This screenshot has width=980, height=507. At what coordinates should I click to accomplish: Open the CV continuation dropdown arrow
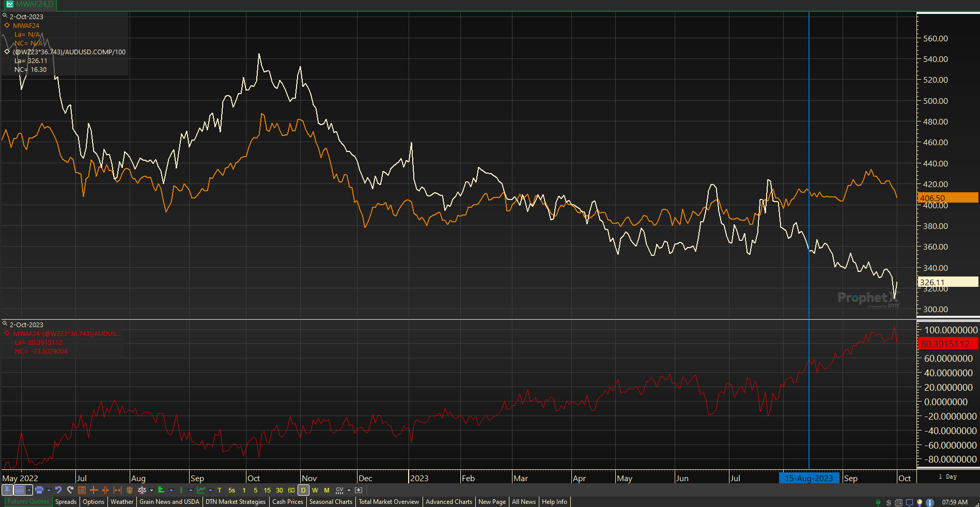[349, 490]
